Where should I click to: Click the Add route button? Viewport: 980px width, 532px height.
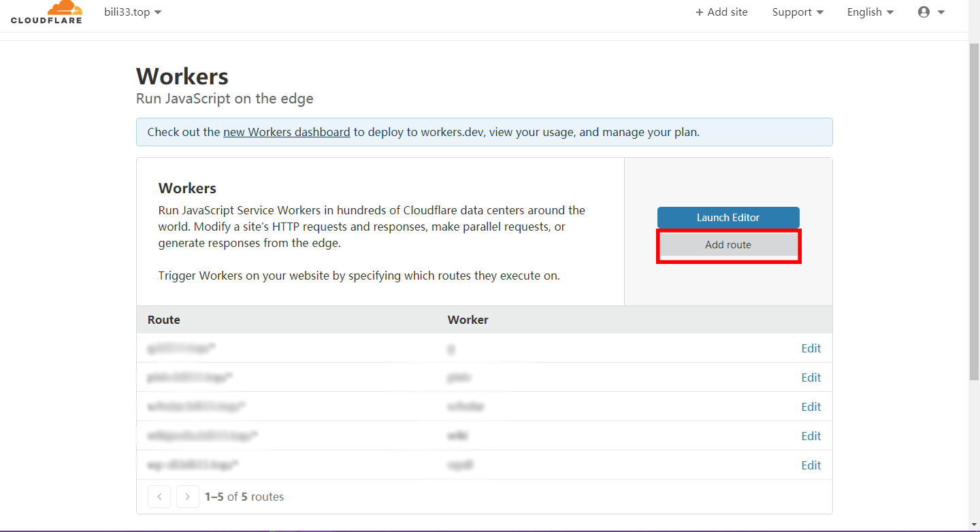tap(728, 245)
